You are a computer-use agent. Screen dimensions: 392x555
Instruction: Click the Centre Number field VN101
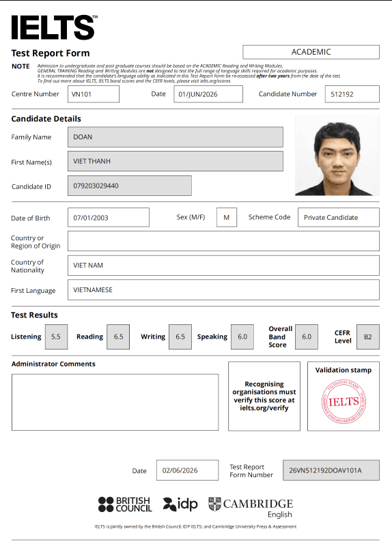[94, 94]
